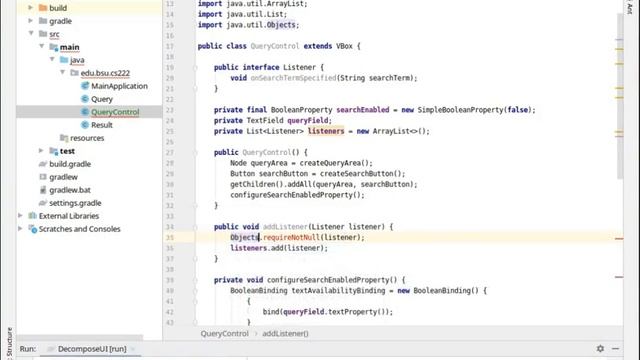This screenshot has width=640, height=360.
Task: Switch to the DecomposeUI [run] tab
Action: pos(92,349)
